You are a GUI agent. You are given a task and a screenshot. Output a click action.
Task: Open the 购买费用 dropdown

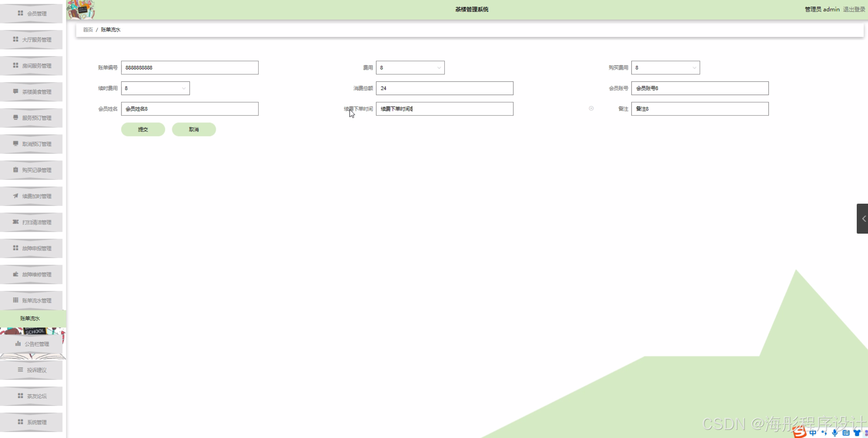click(665, 68)
